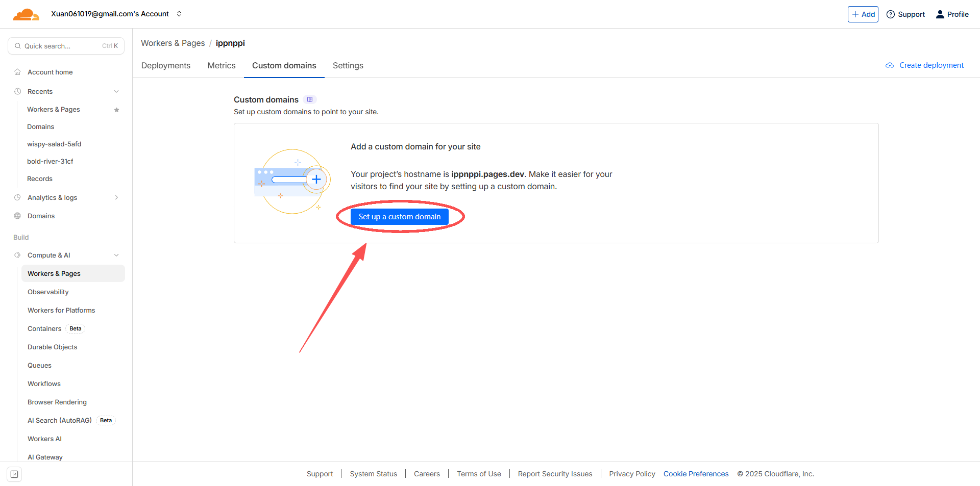This screenshot has width=980, height=486.
Task: Select Workers & Pages in Build menu
Action: coord(73,273)
